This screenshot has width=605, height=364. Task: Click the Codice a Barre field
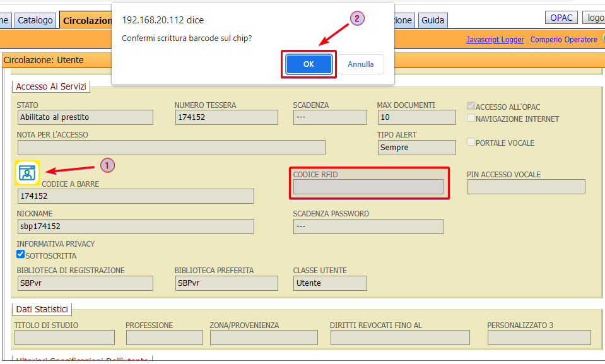tap(136, 196)
